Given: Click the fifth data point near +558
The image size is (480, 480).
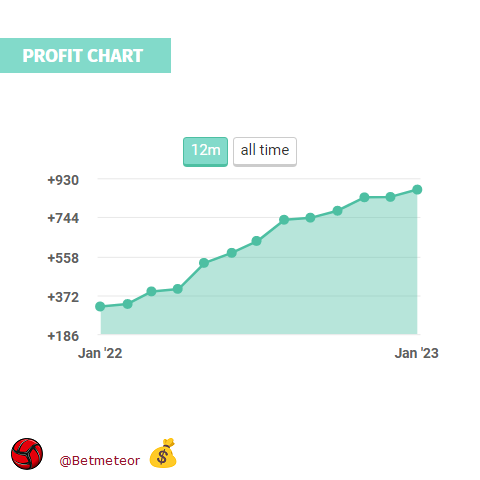Looking at the screenshot, I should (x=204, y=263).
